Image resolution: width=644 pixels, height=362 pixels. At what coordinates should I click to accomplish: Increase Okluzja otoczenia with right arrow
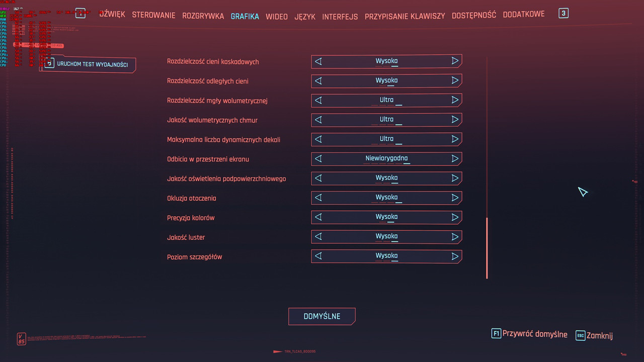(455, 198)
